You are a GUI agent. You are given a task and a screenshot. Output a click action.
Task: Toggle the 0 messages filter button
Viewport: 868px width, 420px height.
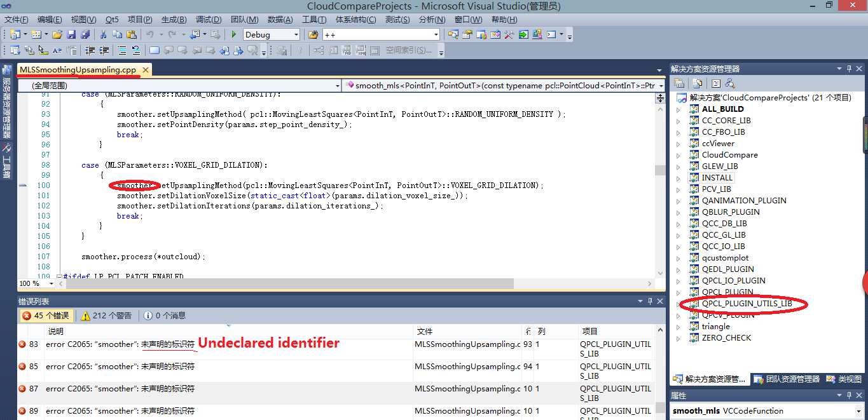[x=165, y=315]
